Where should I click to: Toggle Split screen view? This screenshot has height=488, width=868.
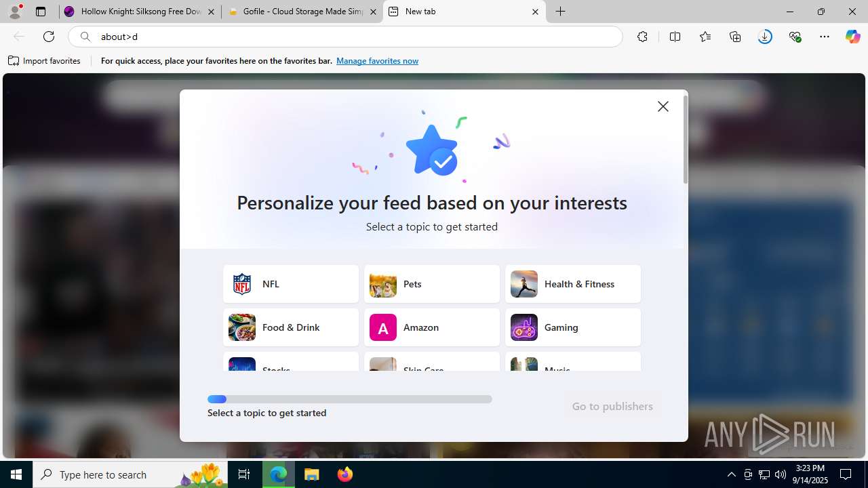coord(675,37)
